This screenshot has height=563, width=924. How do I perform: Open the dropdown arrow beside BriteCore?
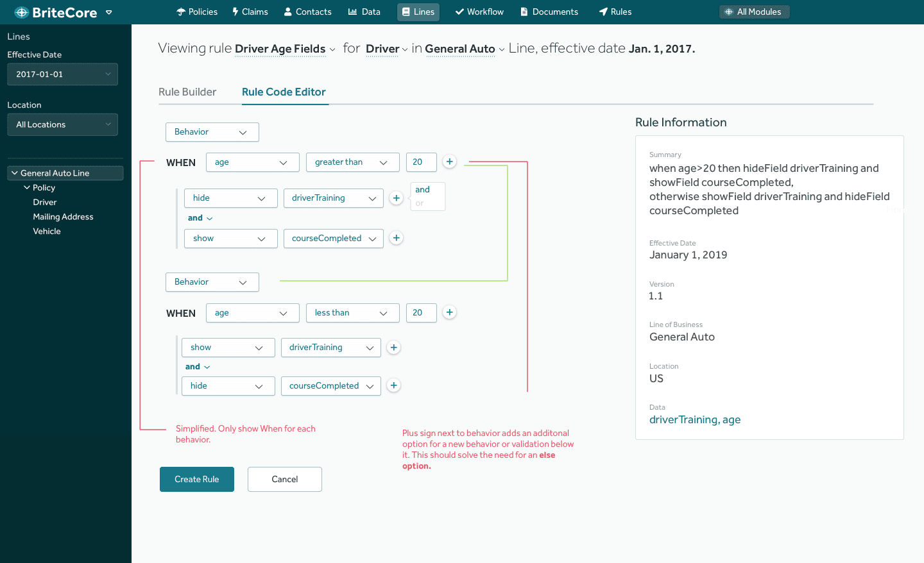108,12
